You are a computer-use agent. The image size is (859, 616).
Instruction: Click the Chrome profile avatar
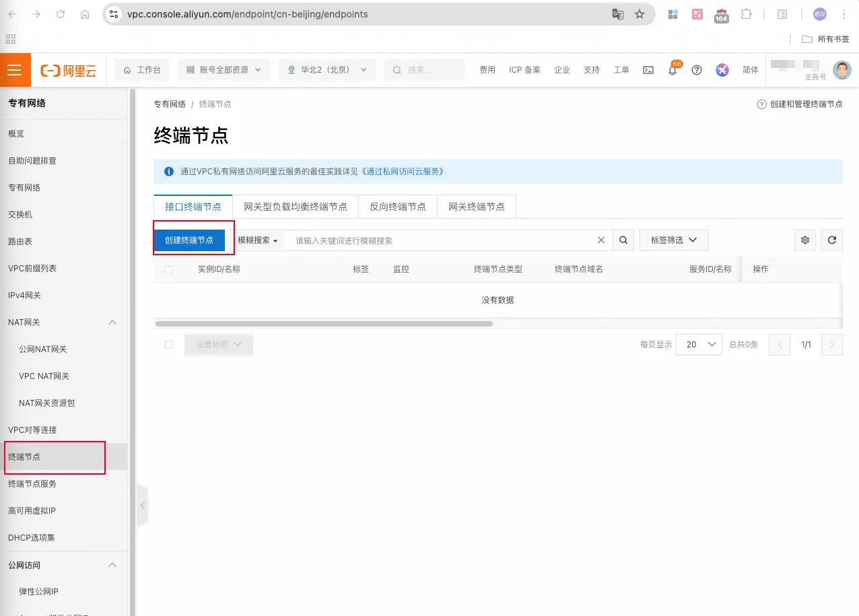[819, 14]
